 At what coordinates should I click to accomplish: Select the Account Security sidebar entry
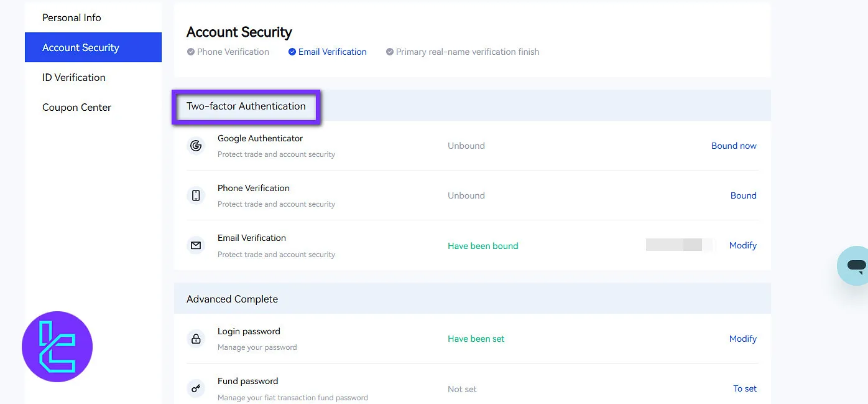coord(81,47)
